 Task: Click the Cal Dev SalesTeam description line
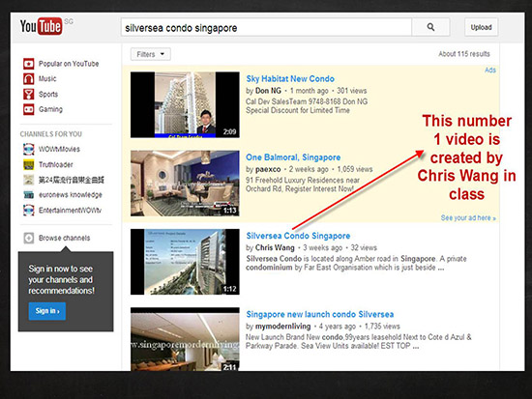(x=307, y=101)
